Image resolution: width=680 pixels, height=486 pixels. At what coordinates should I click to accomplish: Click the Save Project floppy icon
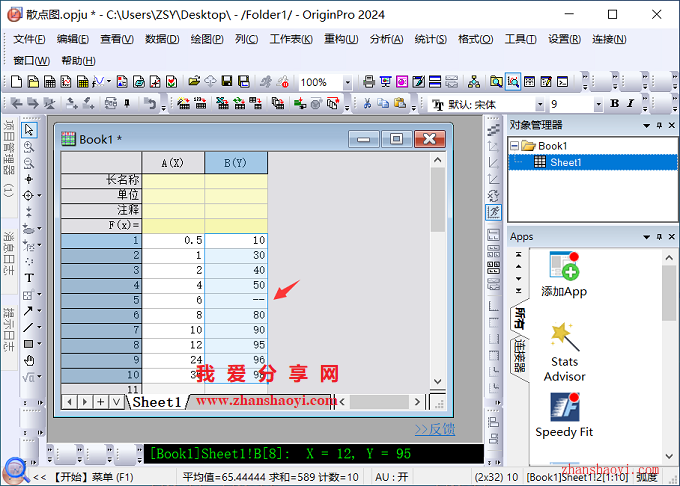227,82
